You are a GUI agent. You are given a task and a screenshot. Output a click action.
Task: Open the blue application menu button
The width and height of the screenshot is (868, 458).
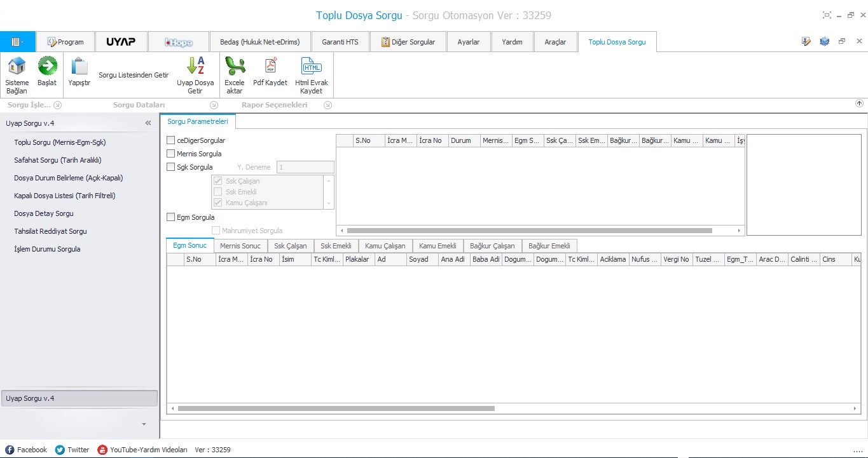click(18, 42)
